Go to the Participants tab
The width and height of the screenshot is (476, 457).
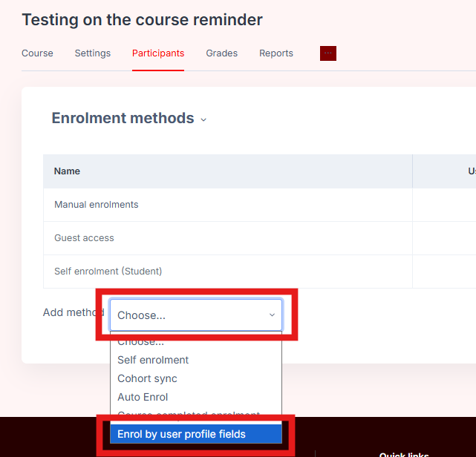[x=158, y=53]
